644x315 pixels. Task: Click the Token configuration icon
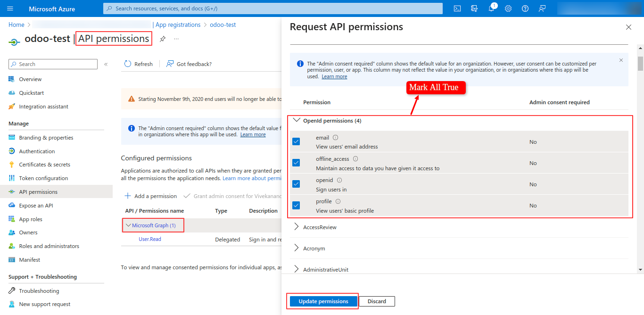12,178
